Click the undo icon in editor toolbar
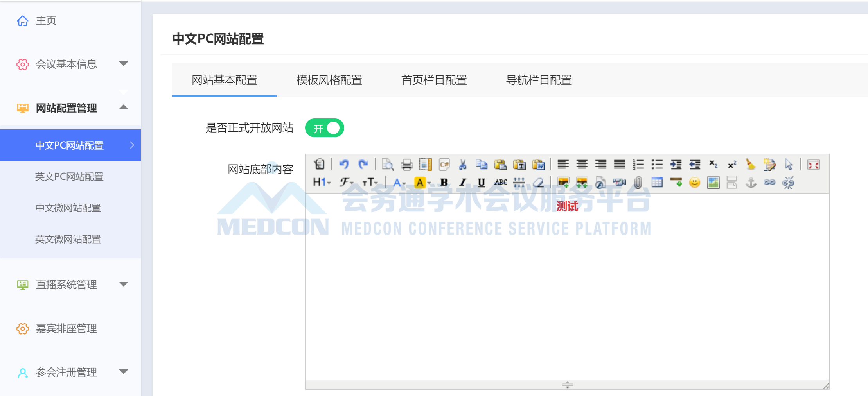 344,165
